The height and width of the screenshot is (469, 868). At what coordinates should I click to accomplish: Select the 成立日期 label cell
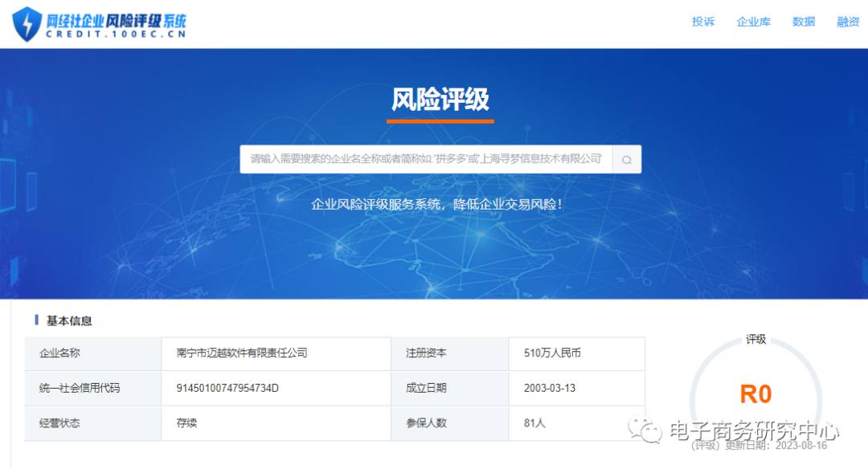[449, 388]
